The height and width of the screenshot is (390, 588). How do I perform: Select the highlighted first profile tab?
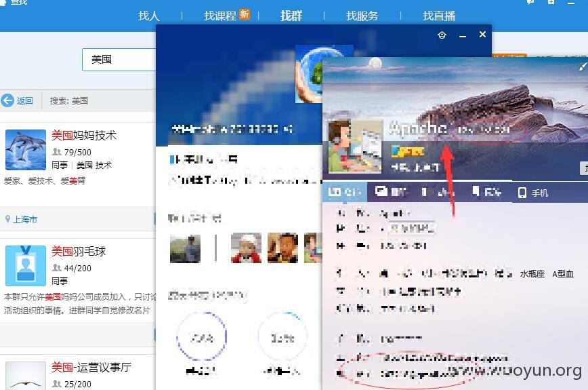click(x=345, y=192)
